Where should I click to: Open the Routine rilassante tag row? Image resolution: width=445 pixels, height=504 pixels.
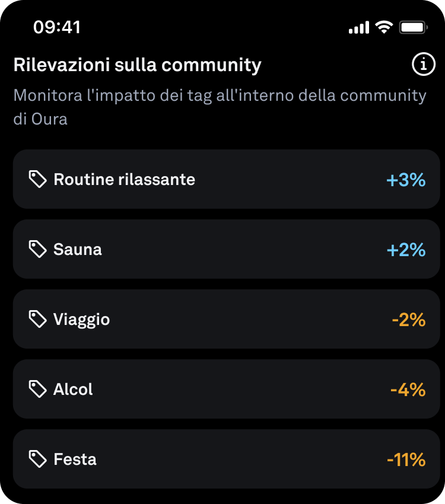(x=227, y=179)
